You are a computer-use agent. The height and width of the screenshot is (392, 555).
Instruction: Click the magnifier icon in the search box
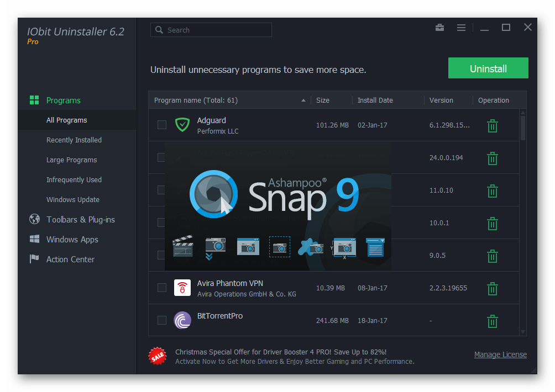[x=159, y=30]
